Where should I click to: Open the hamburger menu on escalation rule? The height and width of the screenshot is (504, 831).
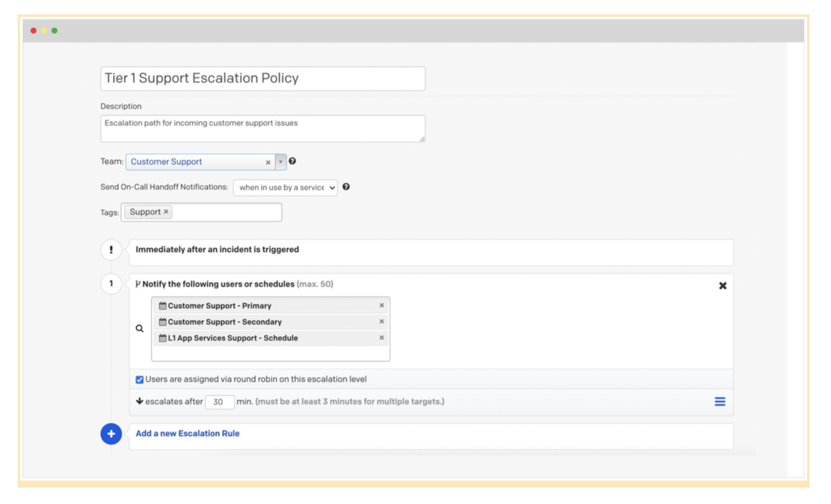tap(719, 402)
